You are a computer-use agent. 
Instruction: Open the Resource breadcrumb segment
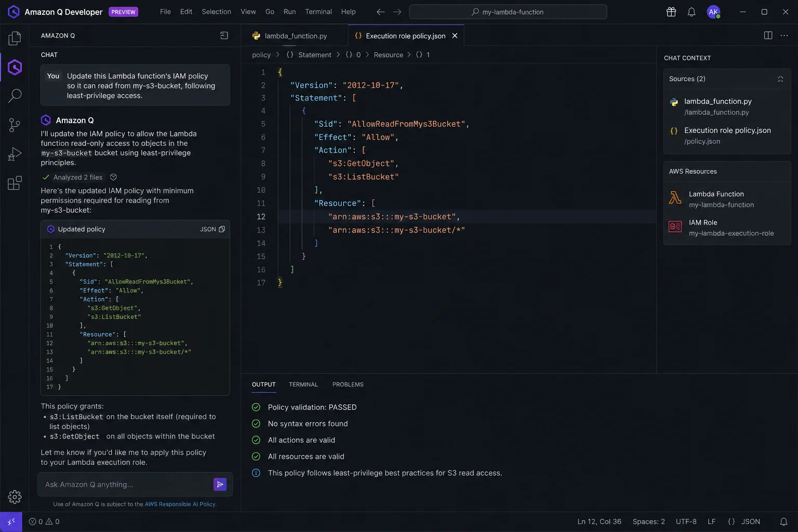(388, 55)
